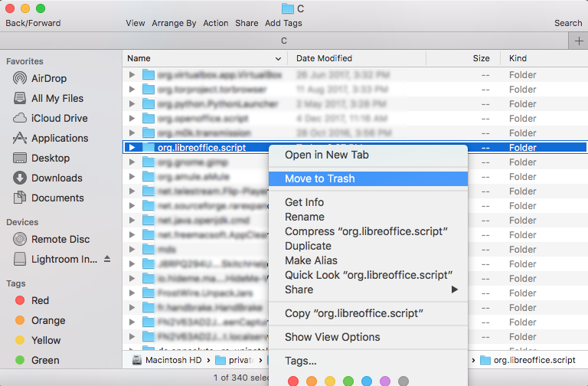Image resolution: width=588 pixels, height=386 pixels.
Task: Click the Tags sidebar heading
Action: tap(16, 283)
